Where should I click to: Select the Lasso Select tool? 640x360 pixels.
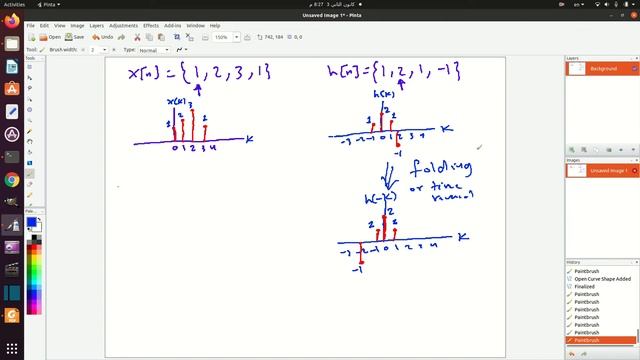29,88
